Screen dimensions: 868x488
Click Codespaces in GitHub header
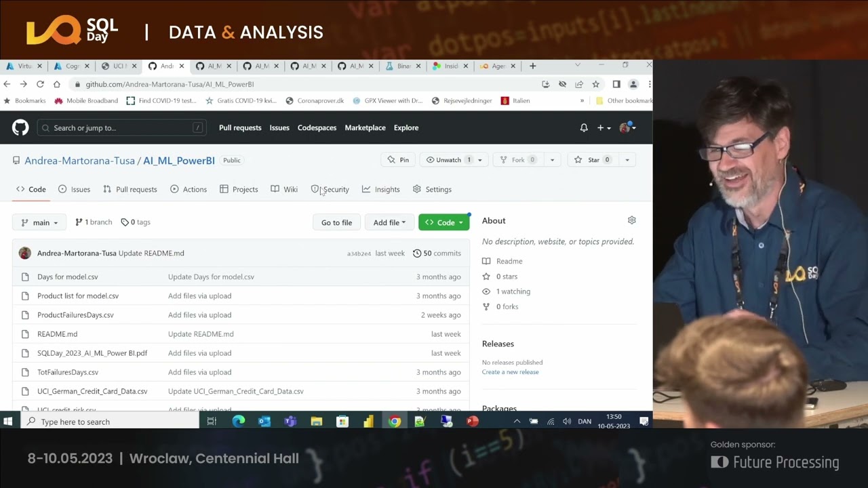(x=317, y=127)
